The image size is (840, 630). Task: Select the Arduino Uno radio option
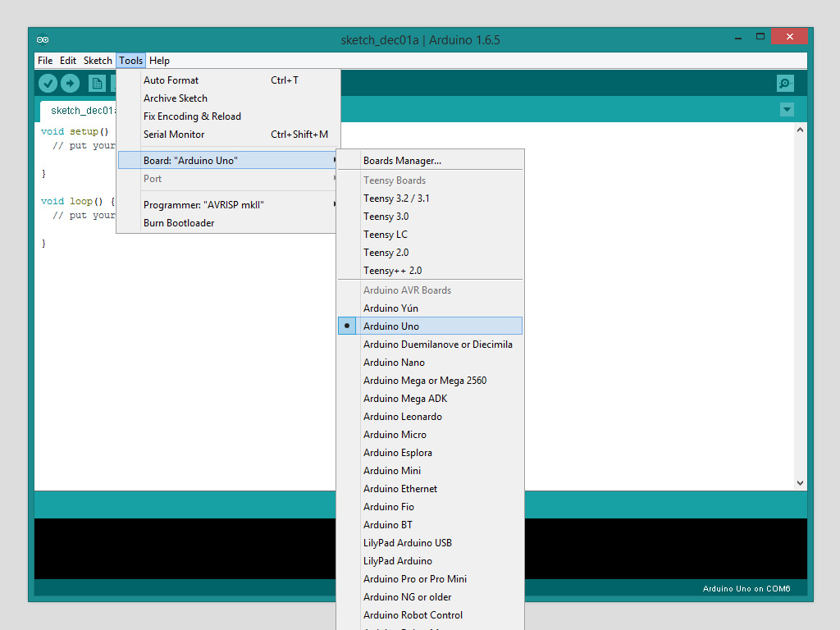coord(430,326)
